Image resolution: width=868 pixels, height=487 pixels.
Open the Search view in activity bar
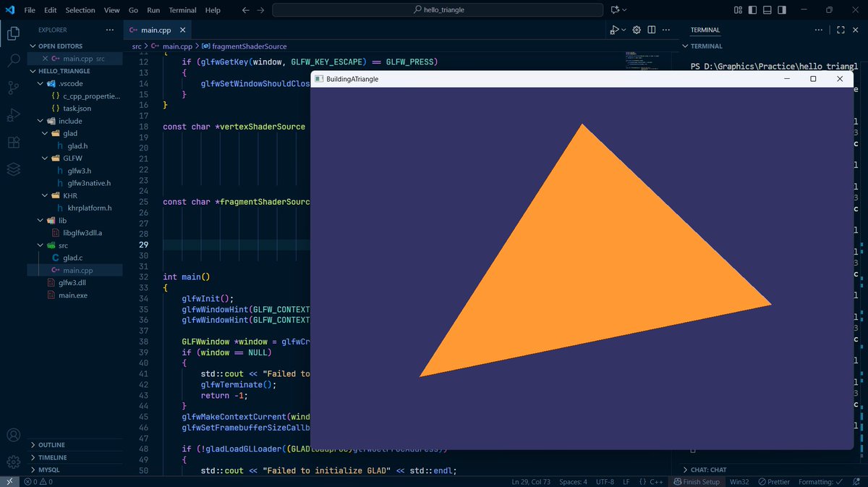click(13, 61)
